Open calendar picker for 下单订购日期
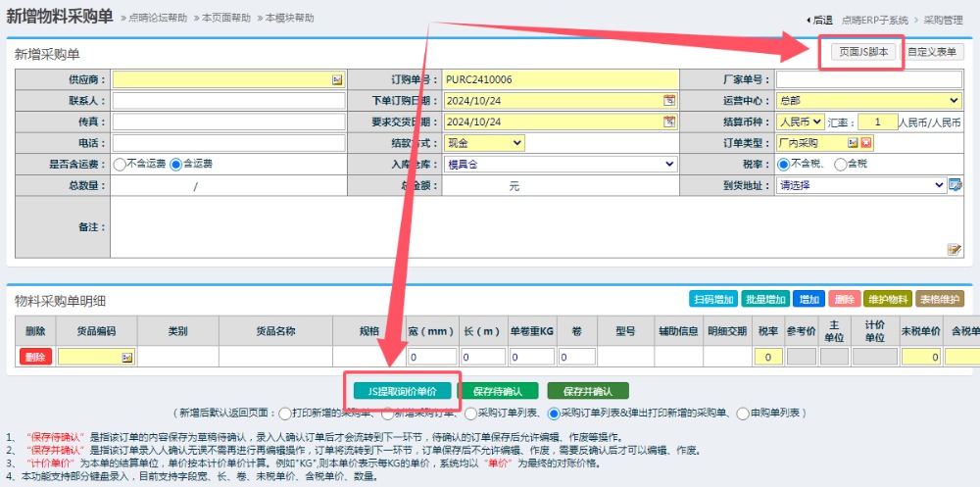 pos(669,100)
